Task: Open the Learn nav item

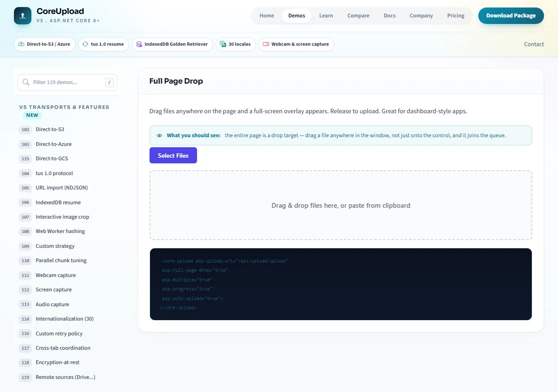Action: [326, 16]
